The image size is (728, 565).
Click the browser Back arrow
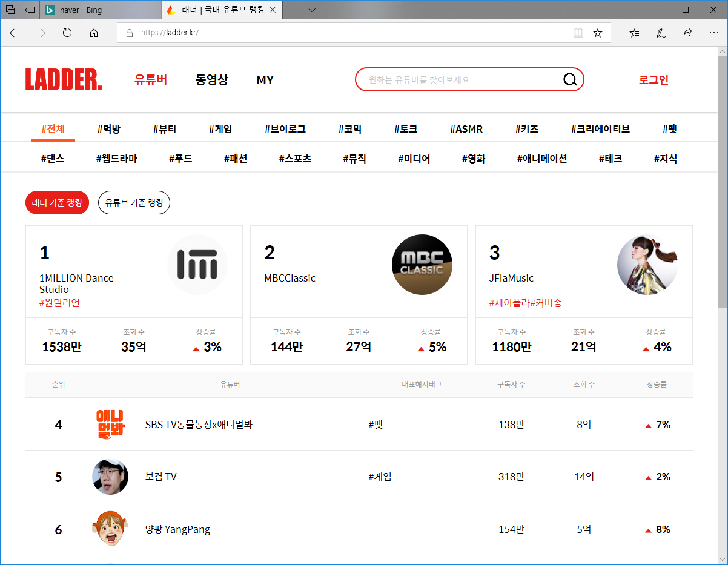point(15,33)
